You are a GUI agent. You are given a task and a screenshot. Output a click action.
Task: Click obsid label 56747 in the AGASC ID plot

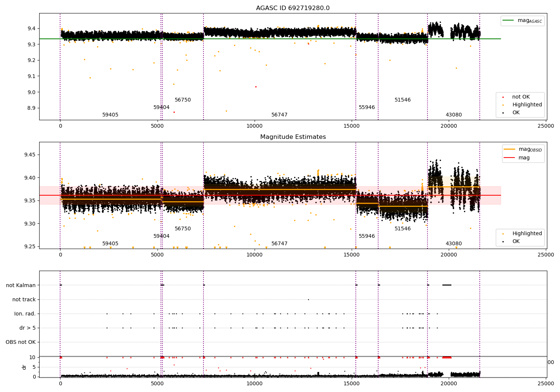(x=279, y=115)
